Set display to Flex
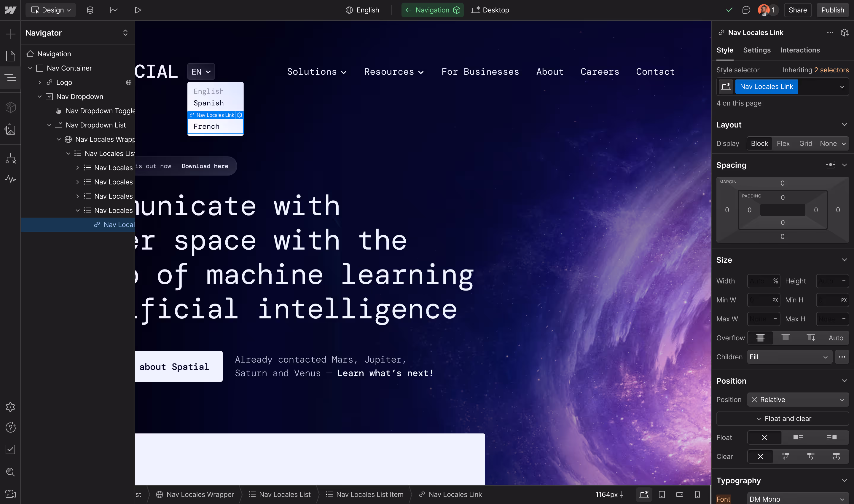 point(783,144)
